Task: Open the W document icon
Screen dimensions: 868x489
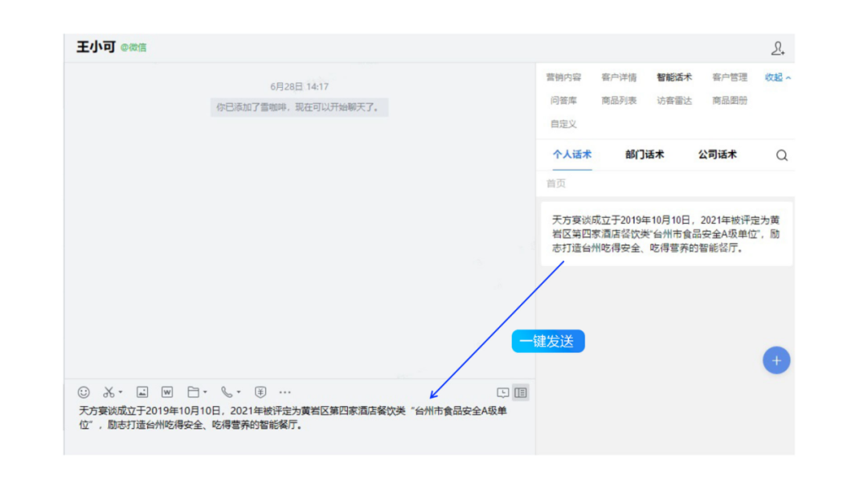Action: pos(167,392)
